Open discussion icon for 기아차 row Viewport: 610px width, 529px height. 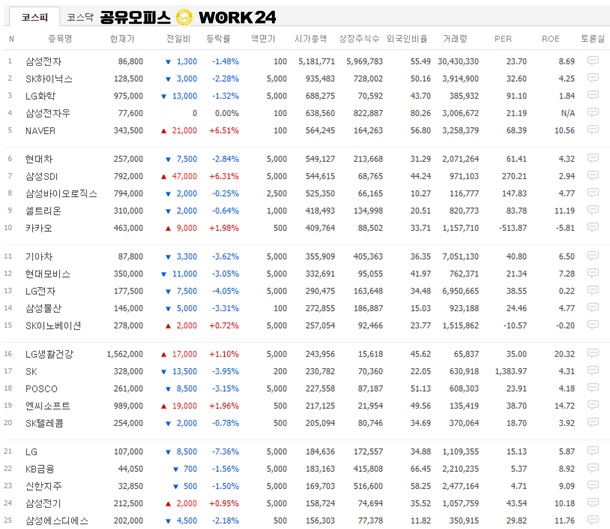pyautogui.click(x=592, y=256)
